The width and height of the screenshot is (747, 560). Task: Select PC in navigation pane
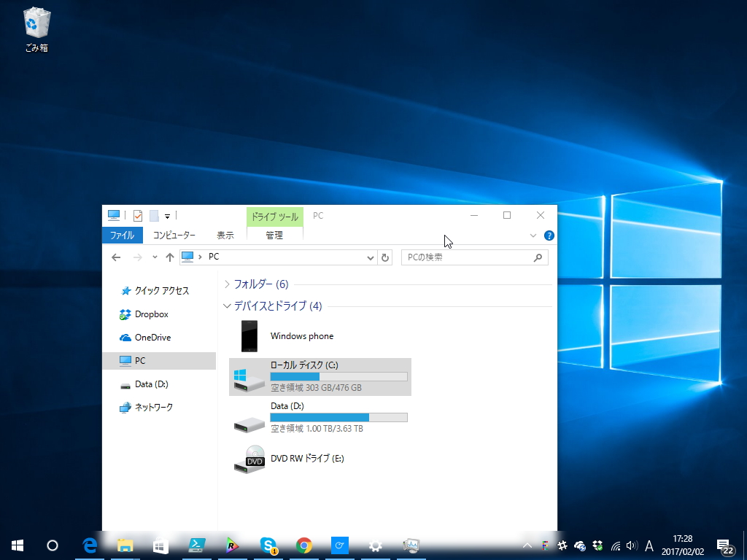160,360
